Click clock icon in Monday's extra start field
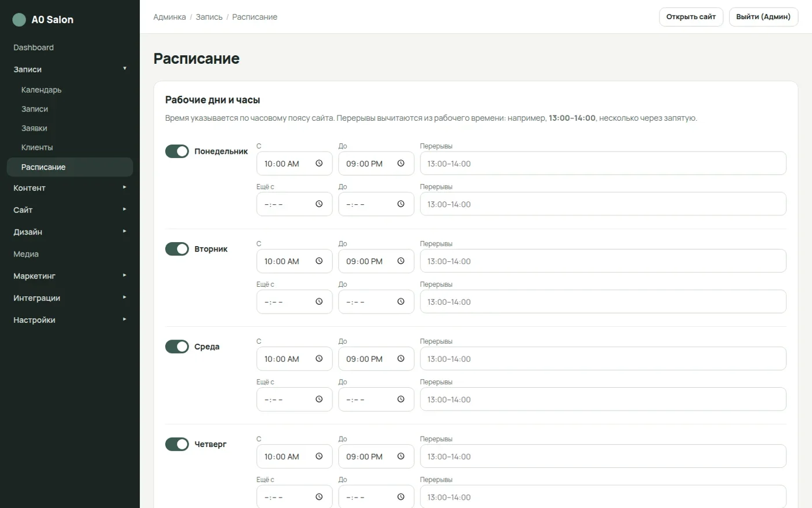 point(319,204)
